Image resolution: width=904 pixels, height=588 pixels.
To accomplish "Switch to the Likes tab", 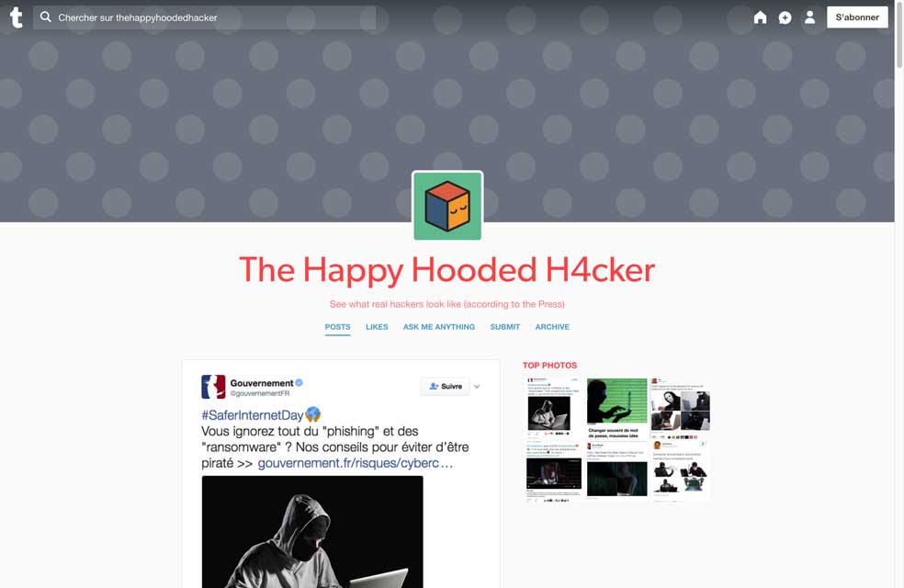I will 377,327.
